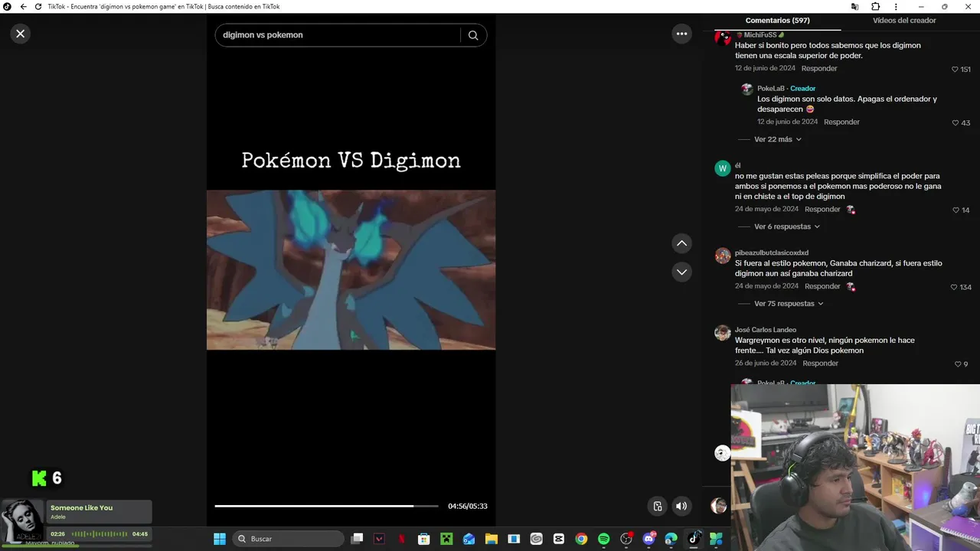Click MichiFuSS's avatar picture
Screen dimensions: 980x551
click(723, 37)
